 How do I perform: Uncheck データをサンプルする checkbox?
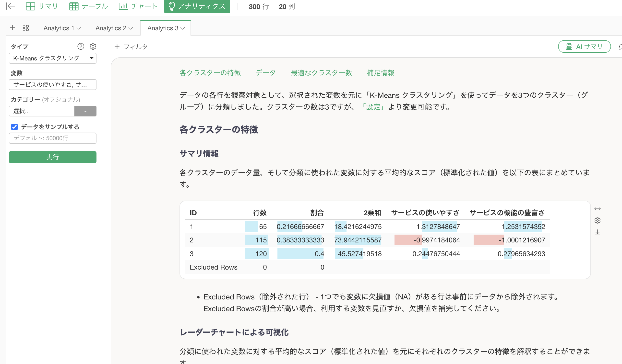(x=14, y=127)
